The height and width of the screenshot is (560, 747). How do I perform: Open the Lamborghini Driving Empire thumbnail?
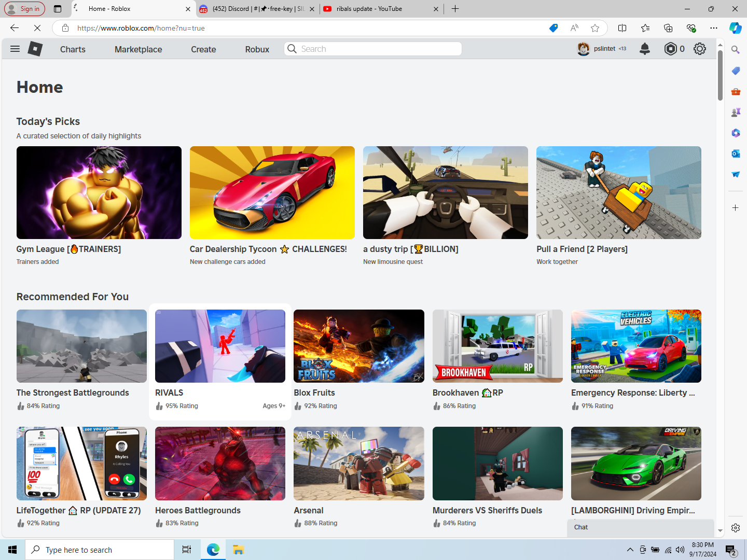(x=636, y=464)
